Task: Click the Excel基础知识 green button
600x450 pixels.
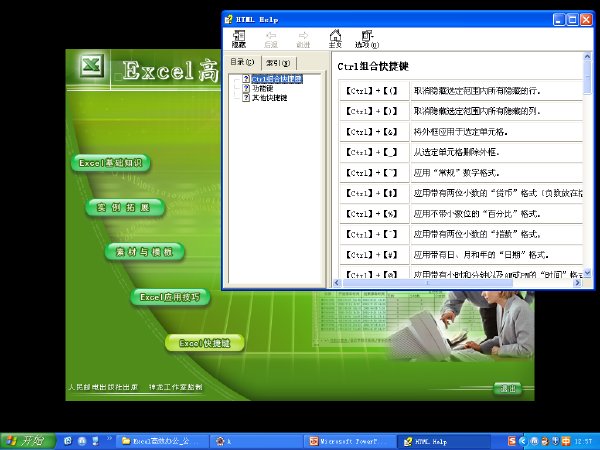Action: [x=111, y=163]
